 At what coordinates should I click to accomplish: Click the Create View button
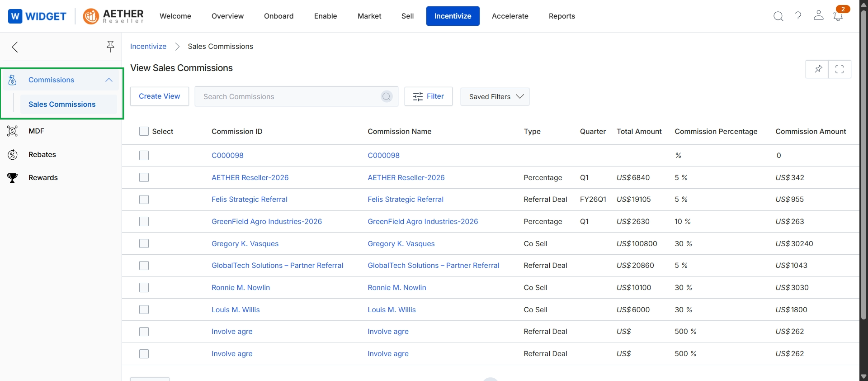[x=159, y=96]
